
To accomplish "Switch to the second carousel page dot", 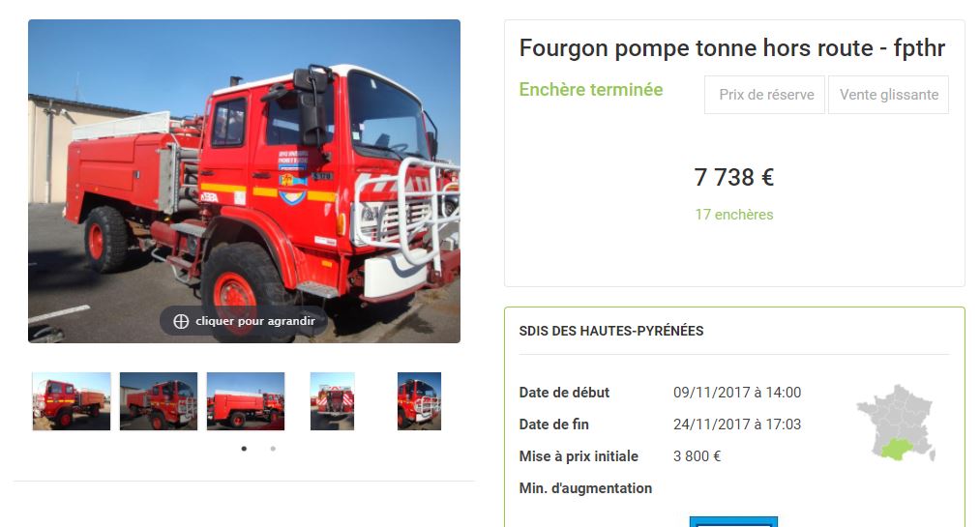I will coord(273,449).
